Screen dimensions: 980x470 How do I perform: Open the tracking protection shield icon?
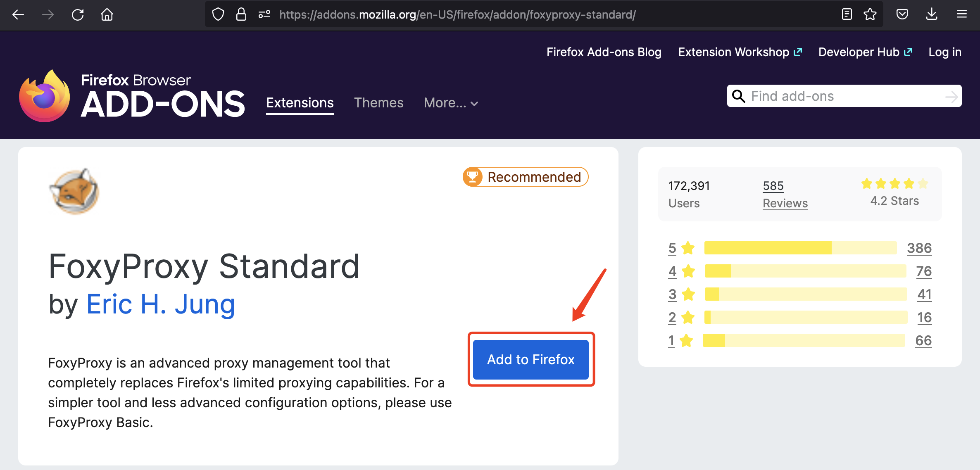(218, 15)
